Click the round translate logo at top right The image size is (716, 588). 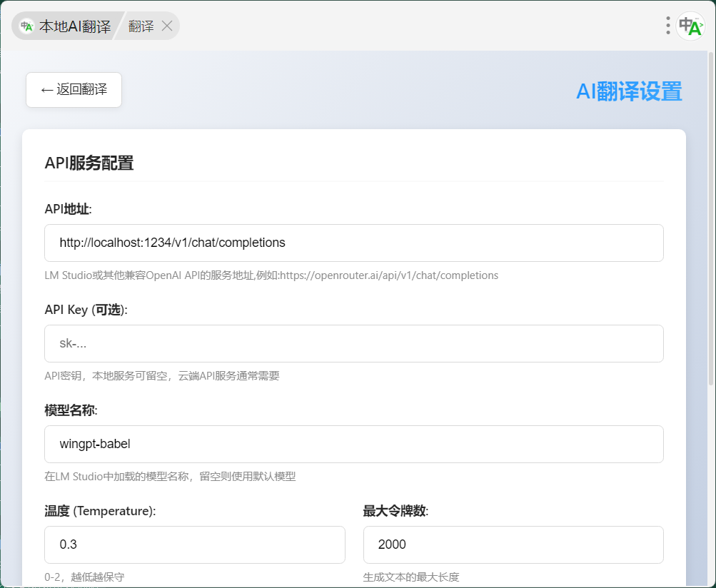point(690,26)
